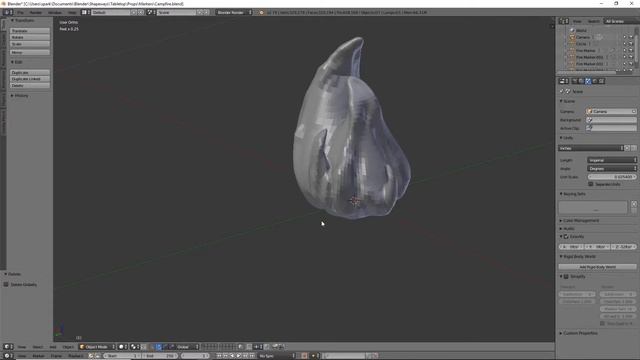Viewport: 640px width, 360px height.
Task: Click the Mirror button in tool shelf
Action: [x=30, y=52]
